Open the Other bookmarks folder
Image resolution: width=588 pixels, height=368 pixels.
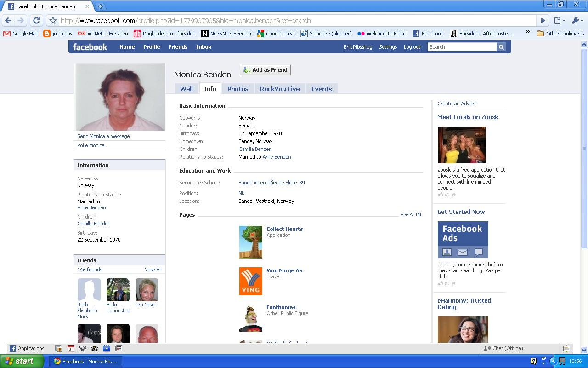point(560,34)
